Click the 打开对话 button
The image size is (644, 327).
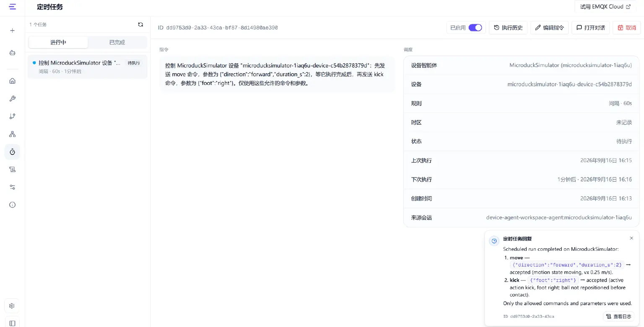point(590,28)
